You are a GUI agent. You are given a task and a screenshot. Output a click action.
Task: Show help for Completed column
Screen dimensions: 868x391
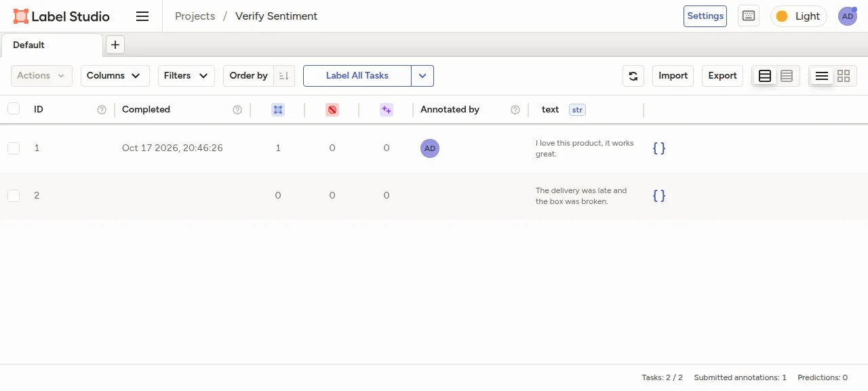click(237, 110)
